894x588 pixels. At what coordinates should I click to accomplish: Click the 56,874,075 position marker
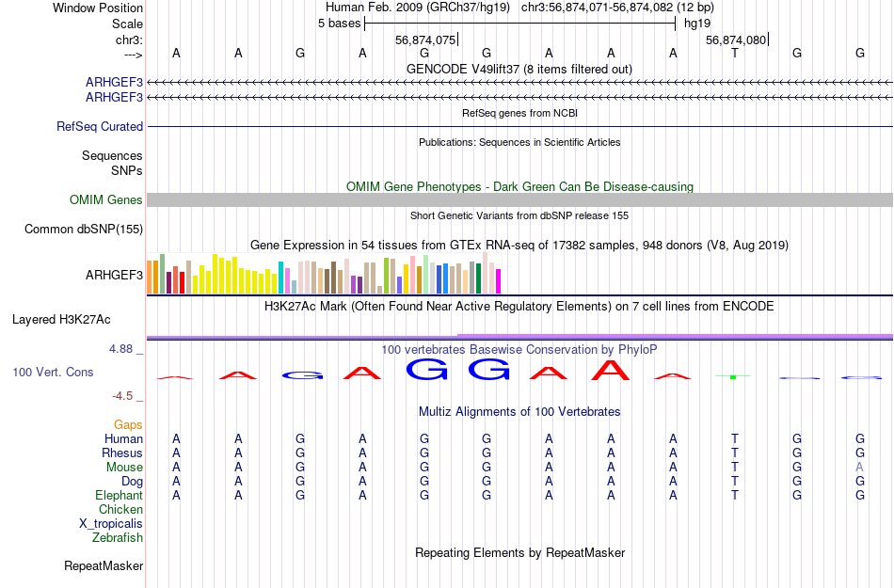[426, 40]
